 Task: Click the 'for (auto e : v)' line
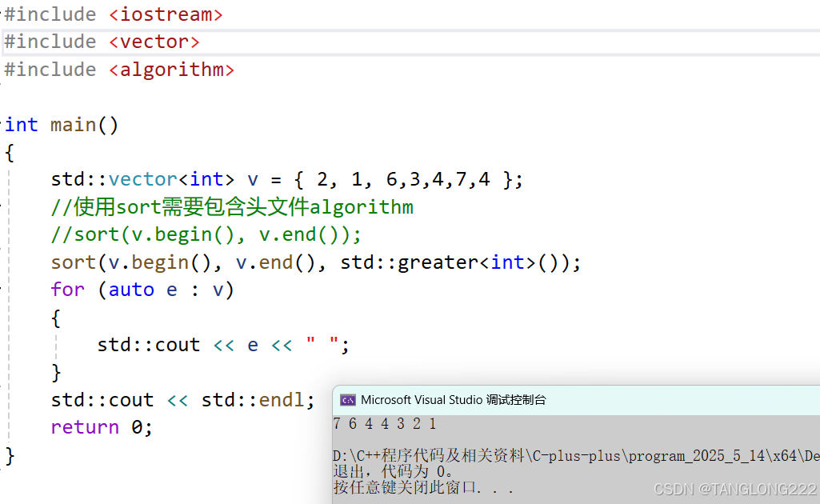(x=142, y=290)
